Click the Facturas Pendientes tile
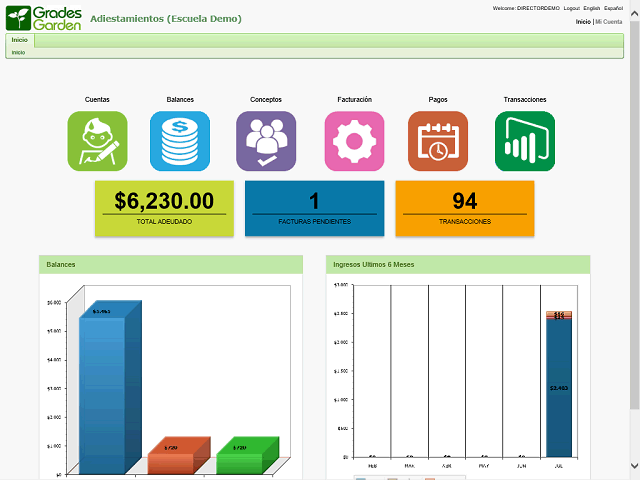Viewport: 640px width, 480px height. [314, 208]
